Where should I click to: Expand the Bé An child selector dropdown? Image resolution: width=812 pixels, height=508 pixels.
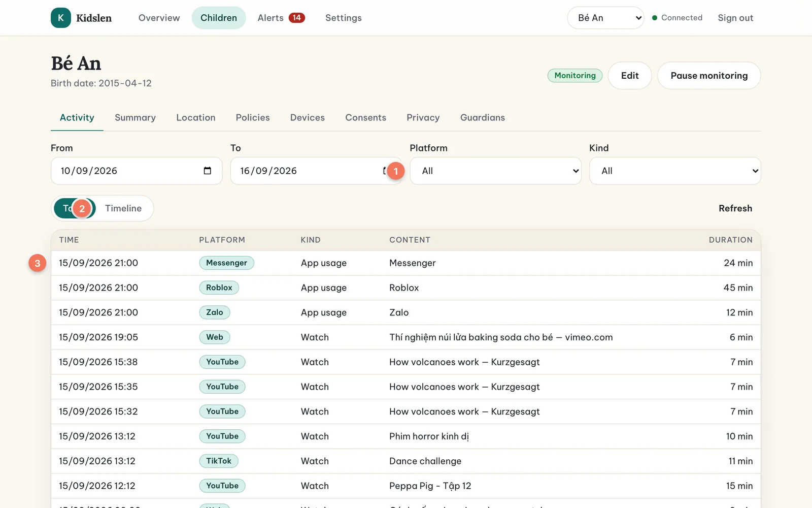click(x=605, y=18)
